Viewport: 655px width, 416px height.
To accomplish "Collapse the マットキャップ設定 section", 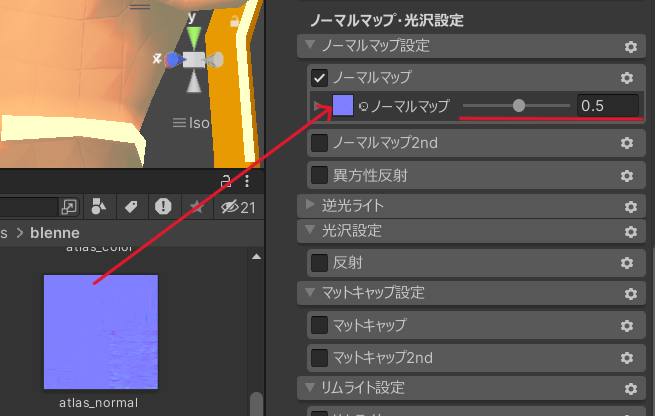I will pos(310,293).
